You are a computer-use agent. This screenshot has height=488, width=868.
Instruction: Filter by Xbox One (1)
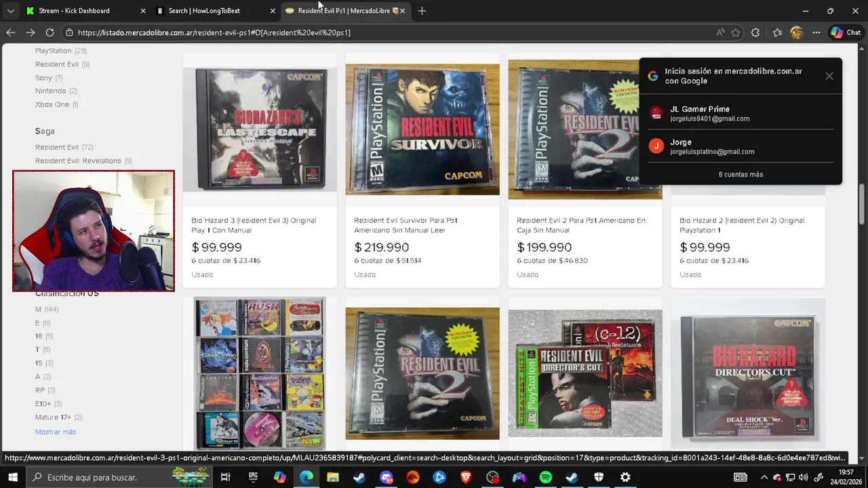(57, 104)
